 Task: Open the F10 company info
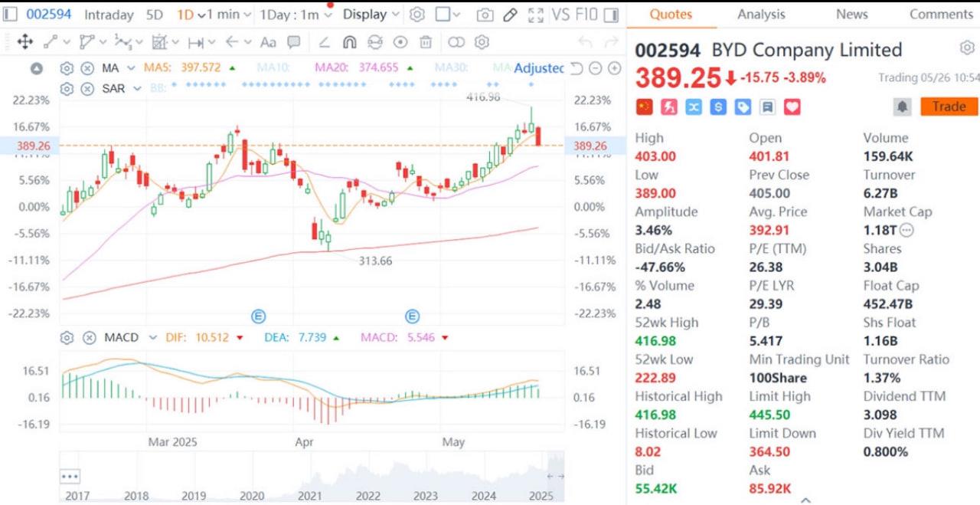(586, 15)
